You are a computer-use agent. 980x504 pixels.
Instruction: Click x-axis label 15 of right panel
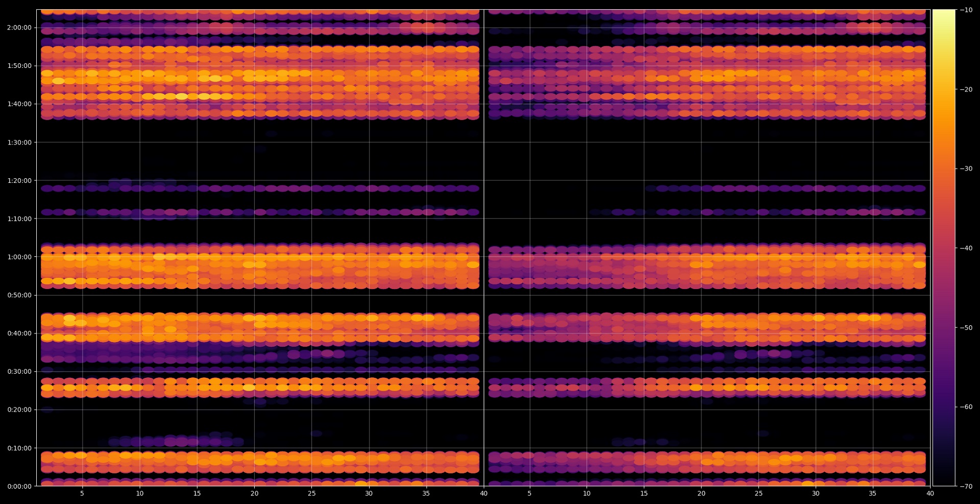point(644,493)
